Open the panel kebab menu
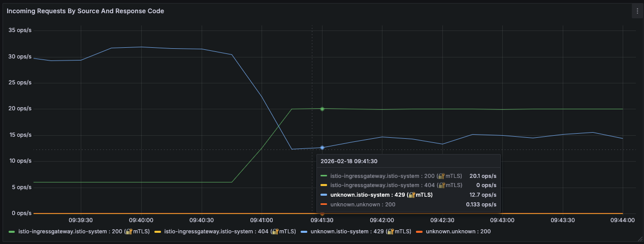This screenshot has width=644, height=244. [x=637, y=11]
